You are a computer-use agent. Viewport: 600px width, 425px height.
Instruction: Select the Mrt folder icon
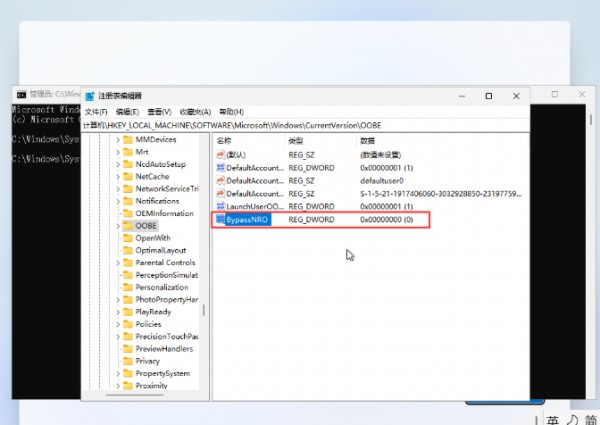click(128, 152)
